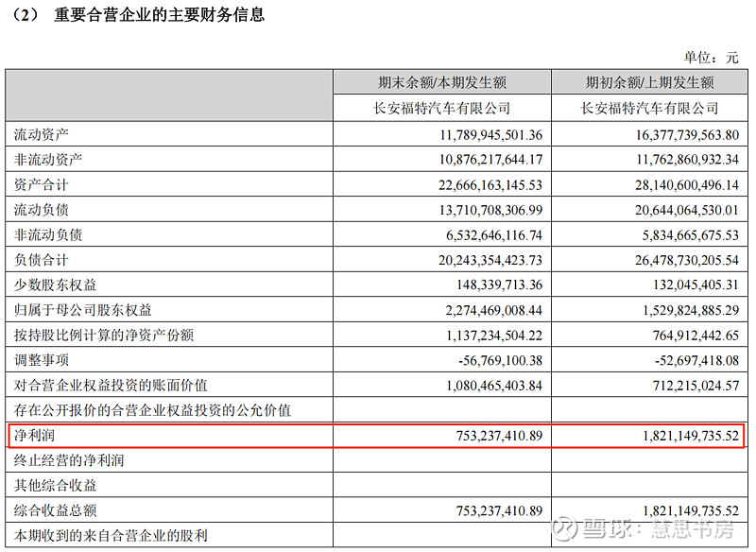
Task: Click the value 6,532,646,116.74
Action: coord(494,235)
